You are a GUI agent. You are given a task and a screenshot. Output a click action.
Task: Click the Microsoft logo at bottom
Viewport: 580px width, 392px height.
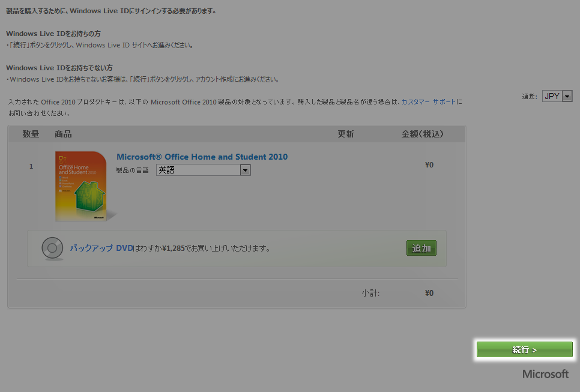tap(546, 374)
